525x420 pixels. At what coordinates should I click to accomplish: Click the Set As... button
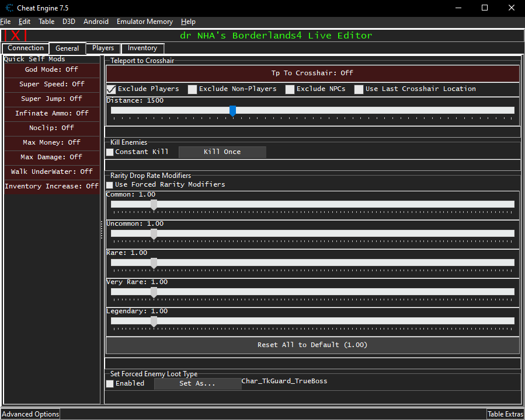click(x=197, y=384)
